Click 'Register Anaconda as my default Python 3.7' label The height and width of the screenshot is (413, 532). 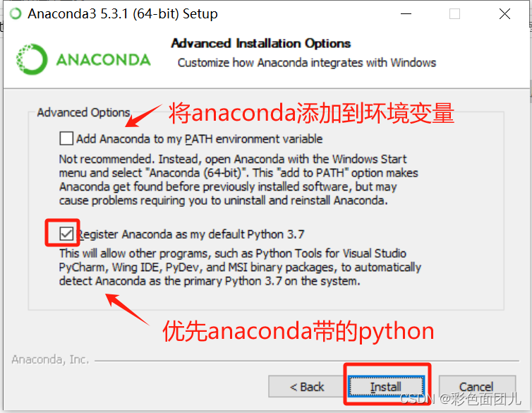click(191, 234)
